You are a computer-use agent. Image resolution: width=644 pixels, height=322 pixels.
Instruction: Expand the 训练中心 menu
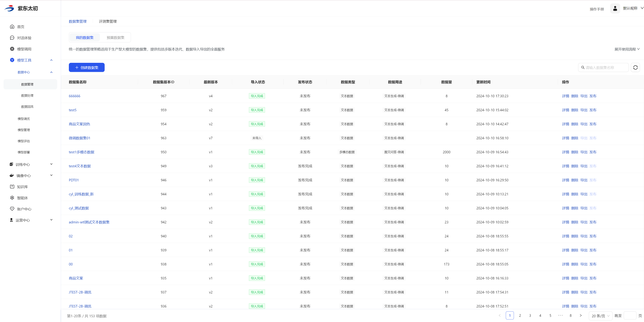(51, 164)
